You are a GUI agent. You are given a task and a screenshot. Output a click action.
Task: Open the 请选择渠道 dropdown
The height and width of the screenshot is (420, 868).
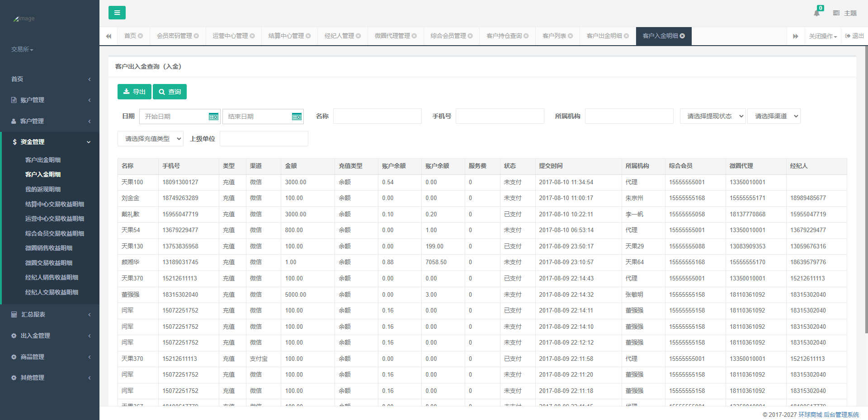pos(774,117)
